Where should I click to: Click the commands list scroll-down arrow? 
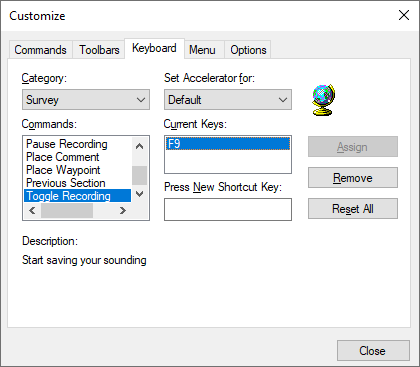(140, 194)
